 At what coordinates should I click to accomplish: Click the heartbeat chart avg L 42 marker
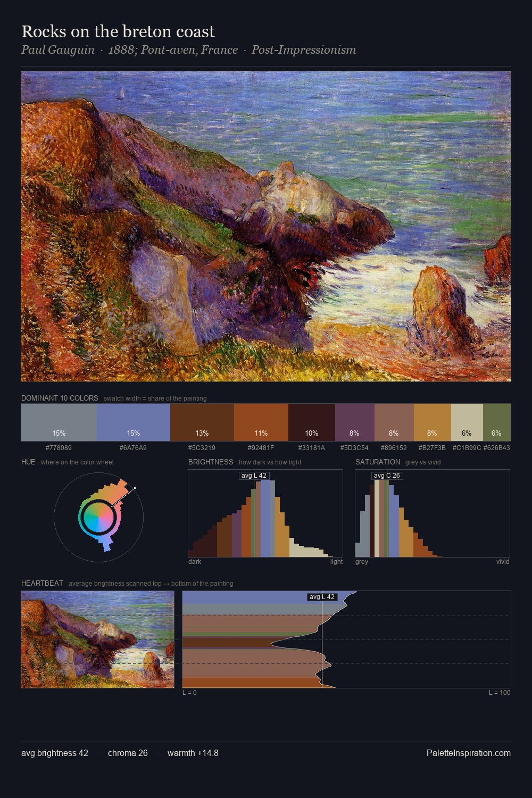tap(322, 597)
